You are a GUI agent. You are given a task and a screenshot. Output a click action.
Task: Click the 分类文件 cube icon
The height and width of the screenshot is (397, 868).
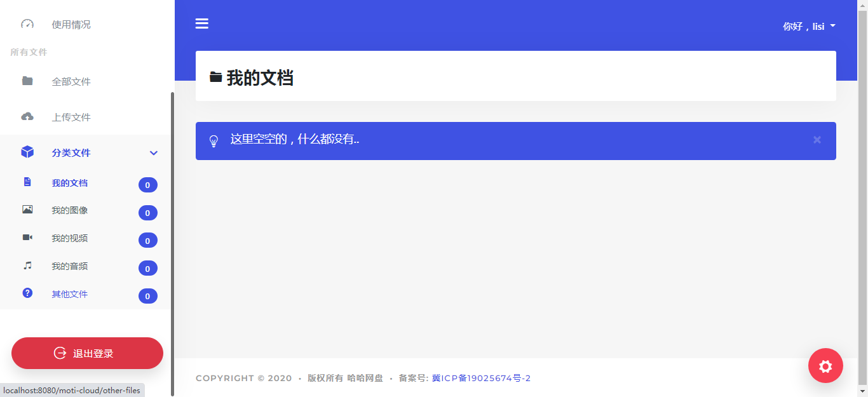[x=27, y=152]
